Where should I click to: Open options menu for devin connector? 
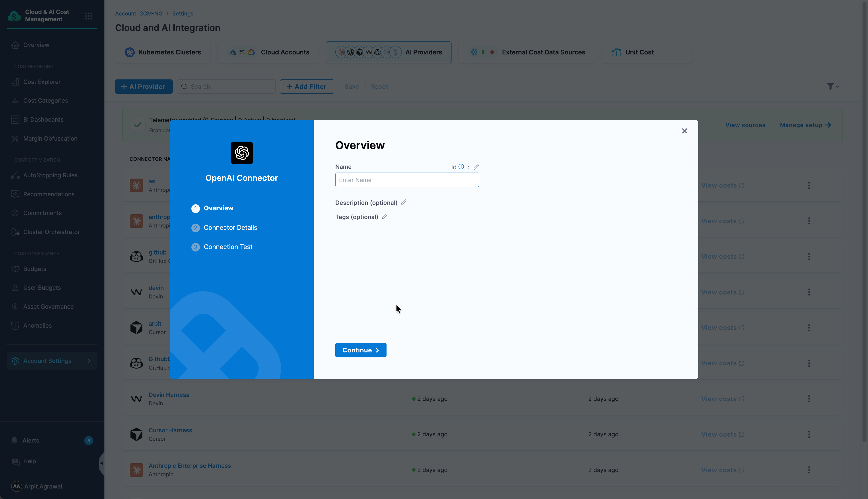point(809,292)
